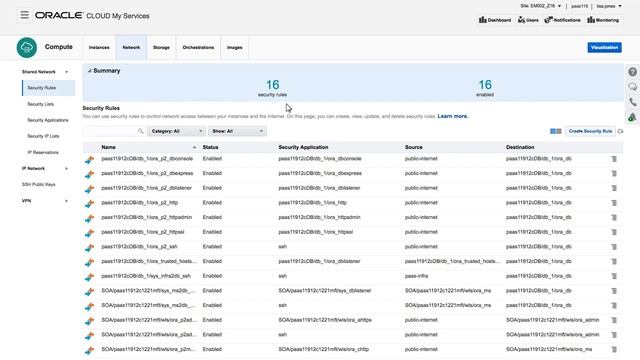
Task: Click paas-infra source cell
Action: tap(416, 276)
